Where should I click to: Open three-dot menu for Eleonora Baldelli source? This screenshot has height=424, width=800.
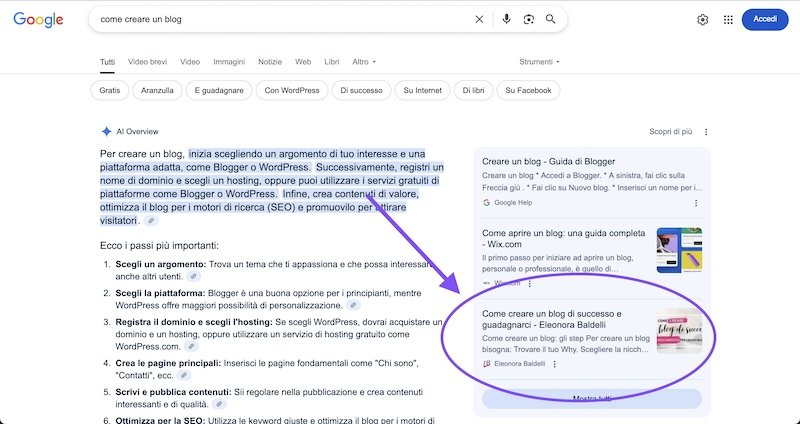pyautogui.click(x=555, y=364)
